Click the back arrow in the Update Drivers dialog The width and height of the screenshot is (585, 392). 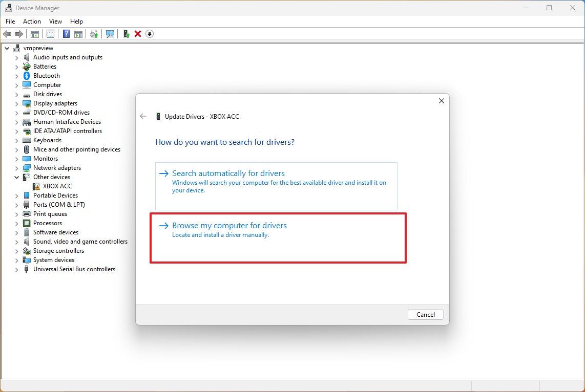pyautogui.click(x=143, y=116)
